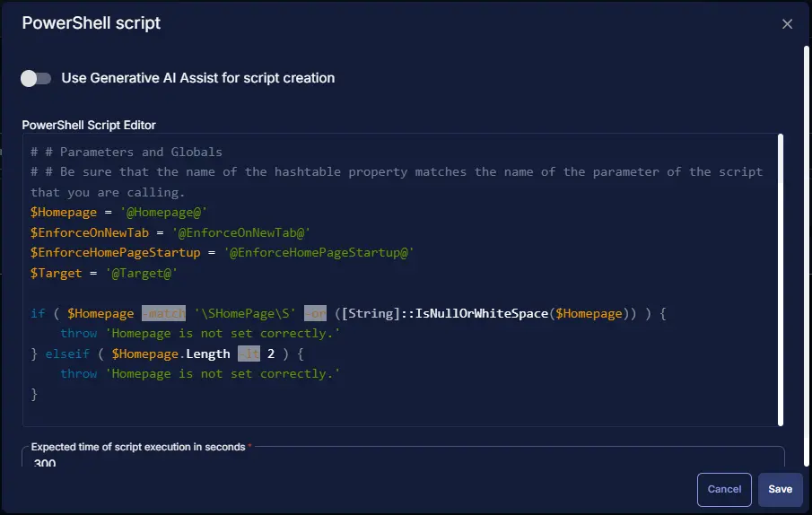Screen dimensions: 812x515
Task: Click the highlighted -match operator
Action: 163,313
